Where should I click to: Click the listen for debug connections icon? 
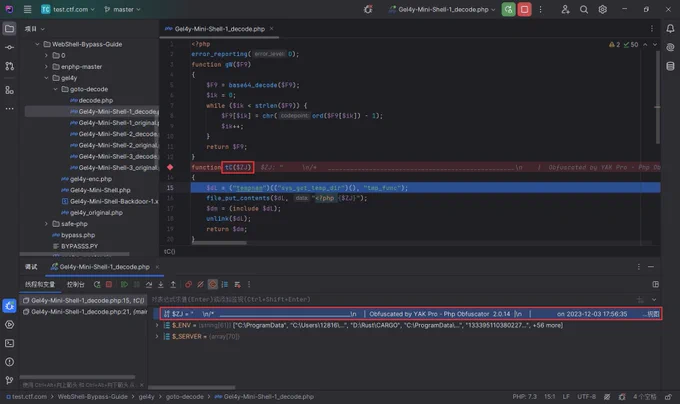click(x=368, y=9)
